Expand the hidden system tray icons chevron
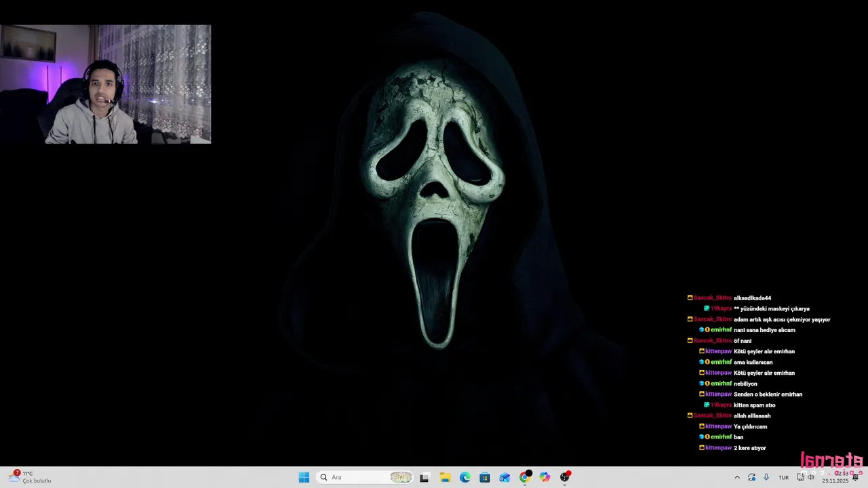 (x=737, y=477)
